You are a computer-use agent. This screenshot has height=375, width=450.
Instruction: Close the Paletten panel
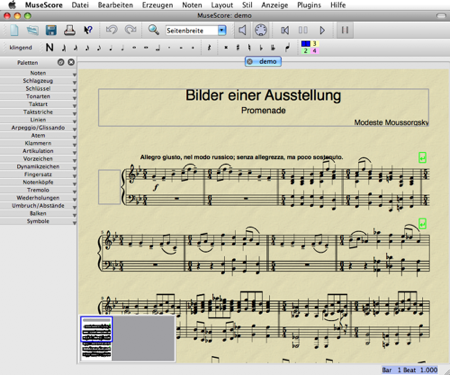coord(71,62)
